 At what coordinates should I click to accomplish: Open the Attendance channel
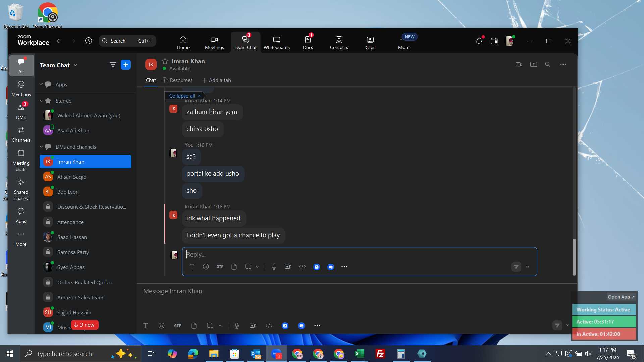[x=86, y=222]
